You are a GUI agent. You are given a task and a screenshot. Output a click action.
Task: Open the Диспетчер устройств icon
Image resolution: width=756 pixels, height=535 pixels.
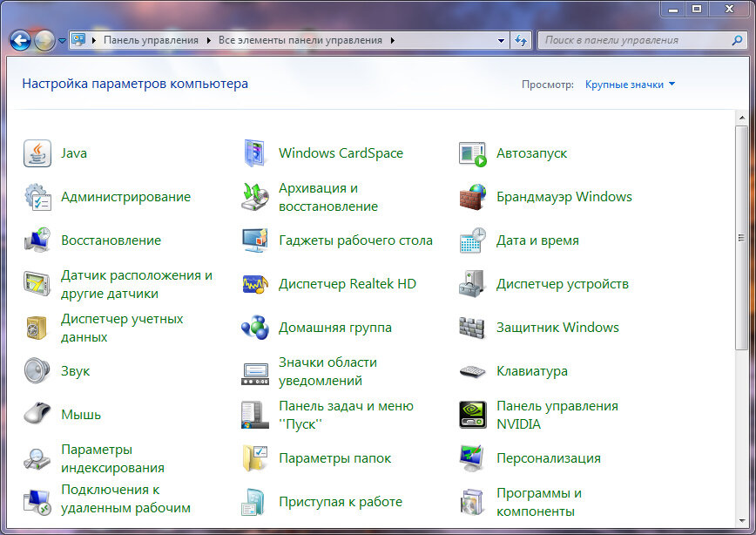point(472,284)
